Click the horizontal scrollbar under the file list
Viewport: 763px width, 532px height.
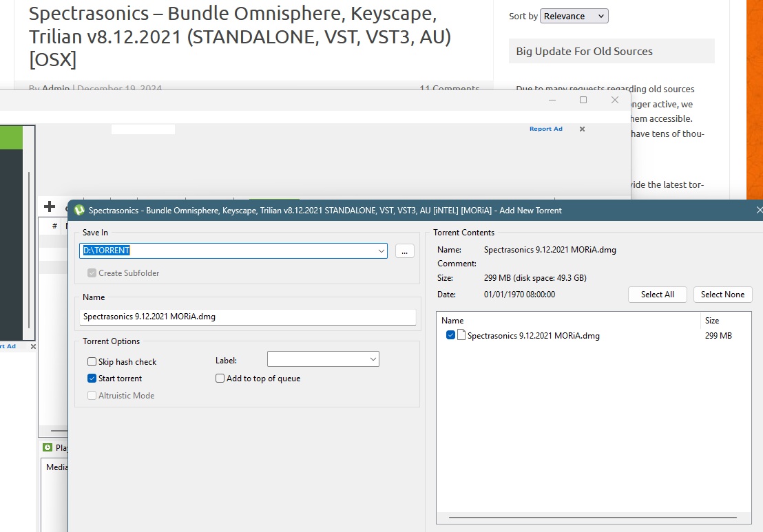(593, 518)
